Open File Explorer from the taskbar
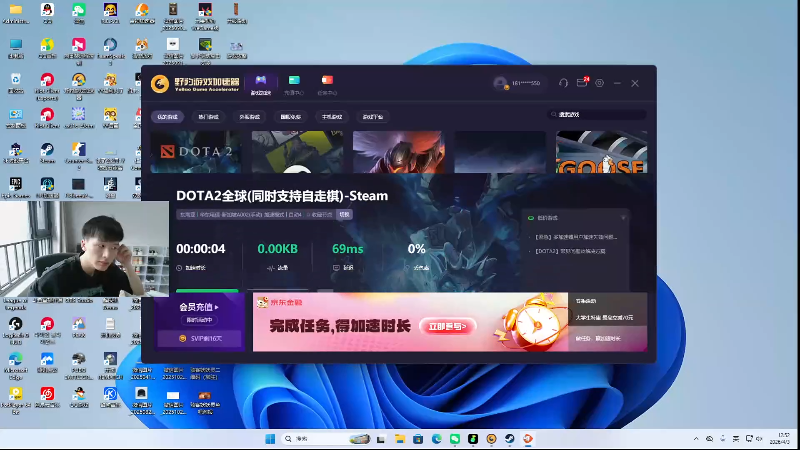The width and height of the screenshot is (800, 450). coord(399,439)
